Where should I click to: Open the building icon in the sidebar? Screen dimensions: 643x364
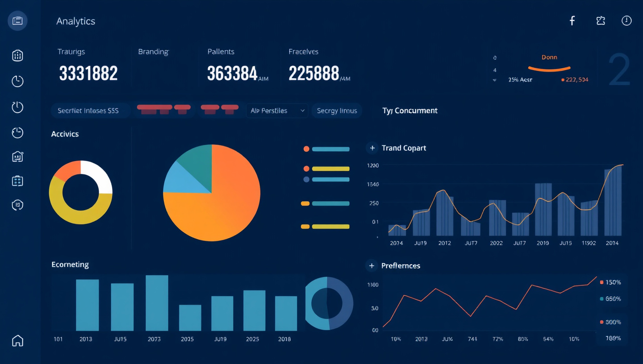pos(17,55)
